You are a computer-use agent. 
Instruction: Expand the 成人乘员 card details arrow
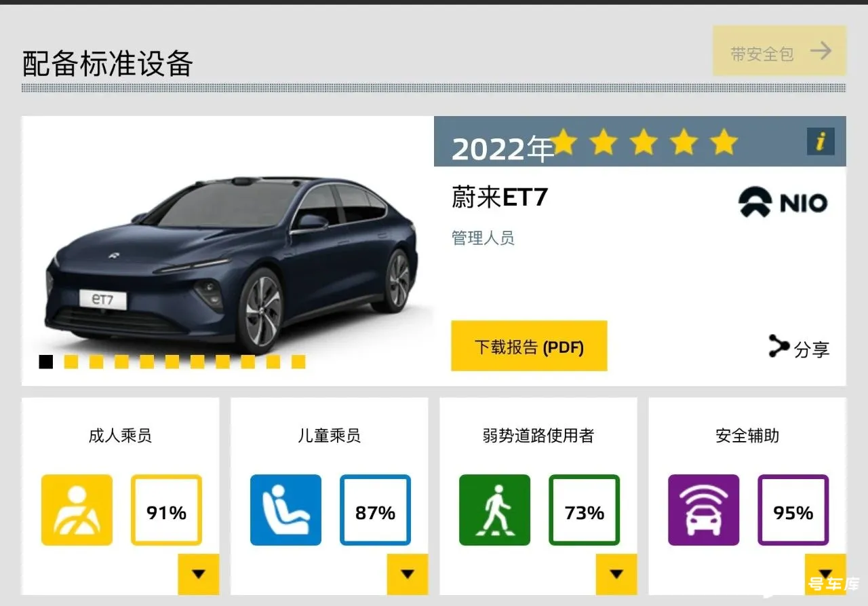[198, 574]
